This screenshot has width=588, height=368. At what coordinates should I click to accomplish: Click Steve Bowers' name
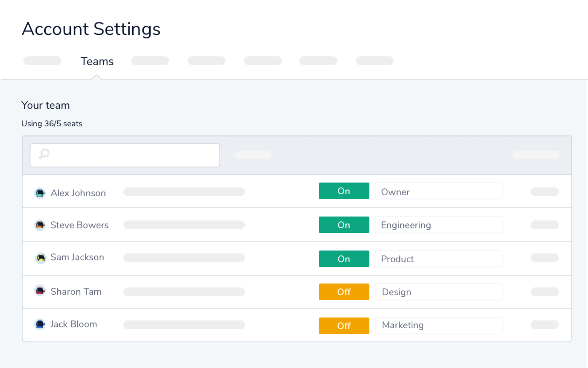[79, 225]
